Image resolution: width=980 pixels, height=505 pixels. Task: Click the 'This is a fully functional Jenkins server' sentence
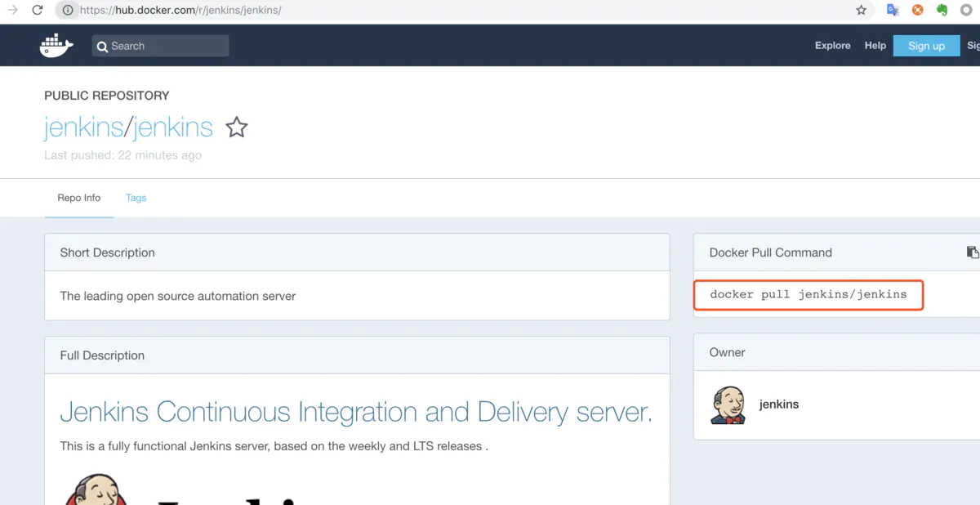click(274, 446)
